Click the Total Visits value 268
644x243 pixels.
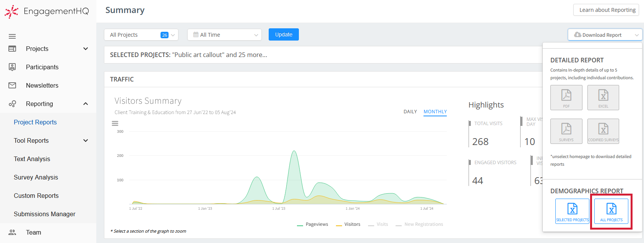click(x=480, y=142)
